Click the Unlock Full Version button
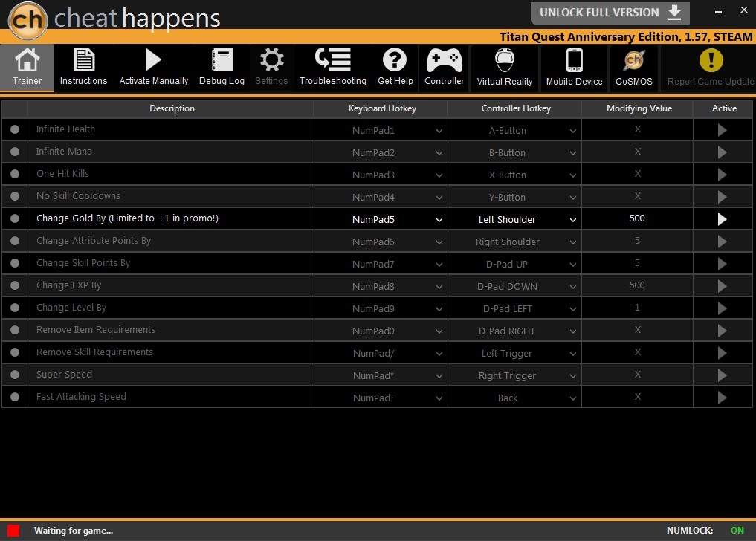The height and width of the screenshot is (541, 756). coord(610,13)
